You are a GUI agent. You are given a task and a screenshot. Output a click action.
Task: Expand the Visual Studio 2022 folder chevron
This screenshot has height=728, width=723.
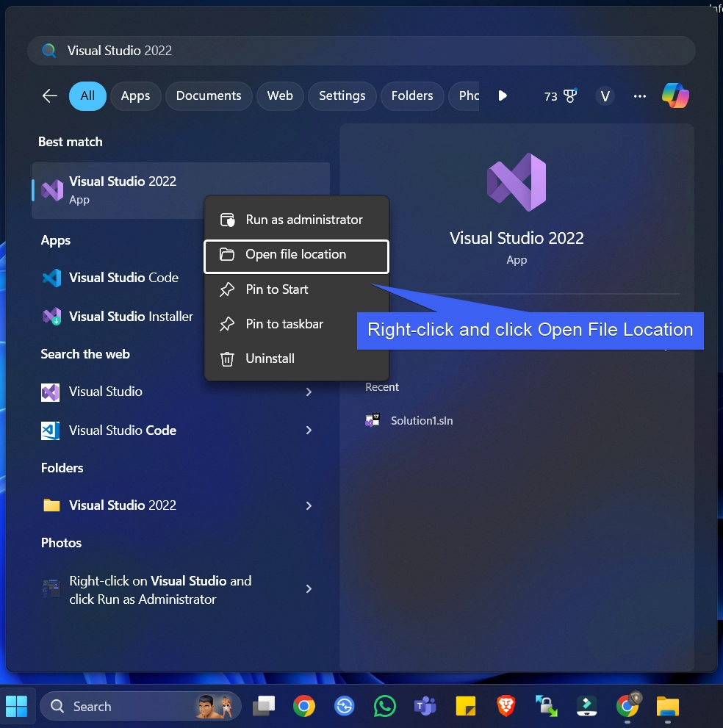click(x=309, y=505)
